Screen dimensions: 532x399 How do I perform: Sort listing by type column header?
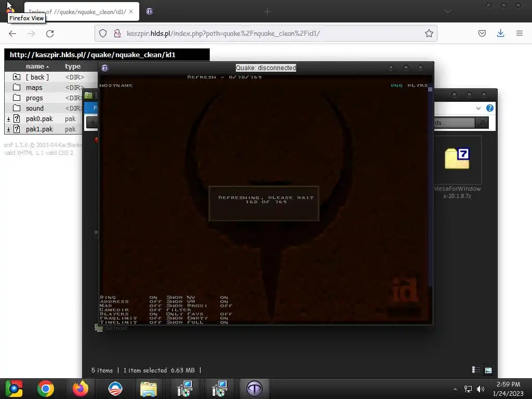click(73, 66)
